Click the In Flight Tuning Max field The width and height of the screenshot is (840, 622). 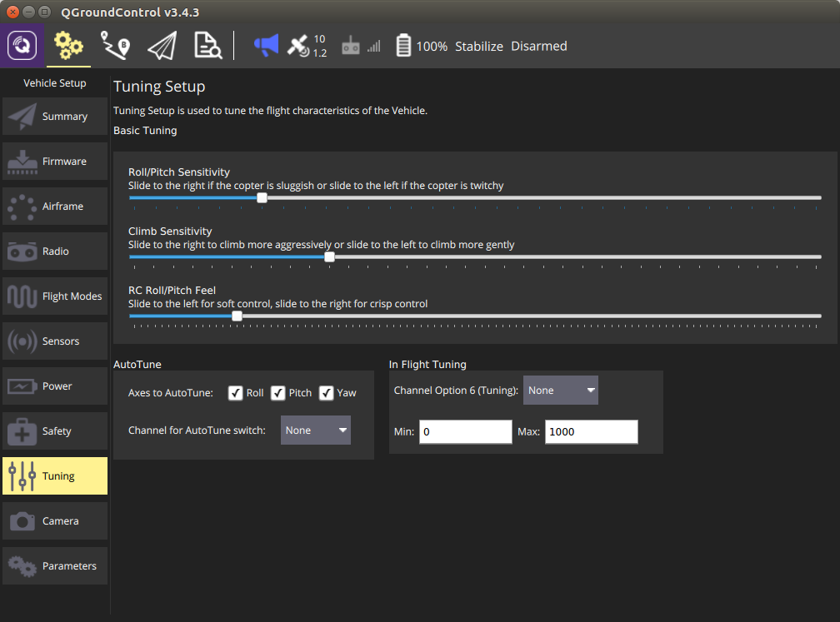click(591, 432)
